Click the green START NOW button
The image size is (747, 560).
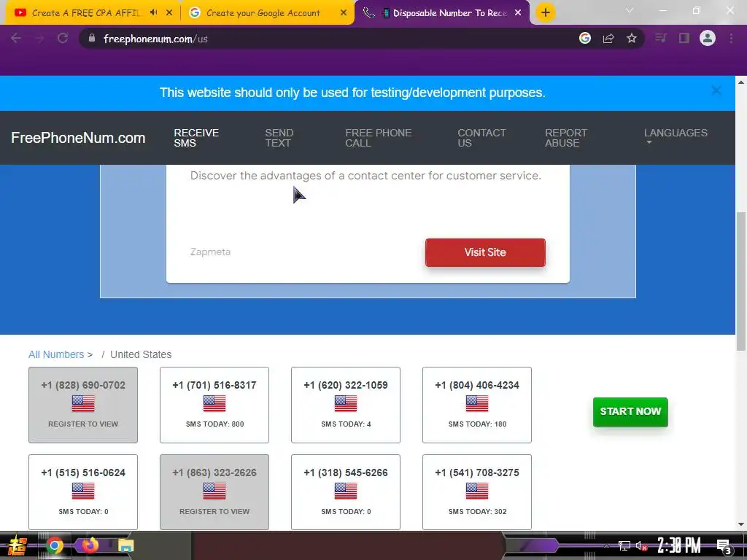tap(630, 412)
